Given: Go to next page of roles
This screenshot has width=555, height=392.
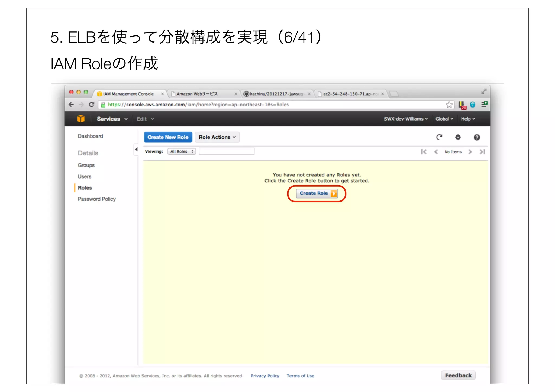Looking at the screenshot, I should point(470,152).
